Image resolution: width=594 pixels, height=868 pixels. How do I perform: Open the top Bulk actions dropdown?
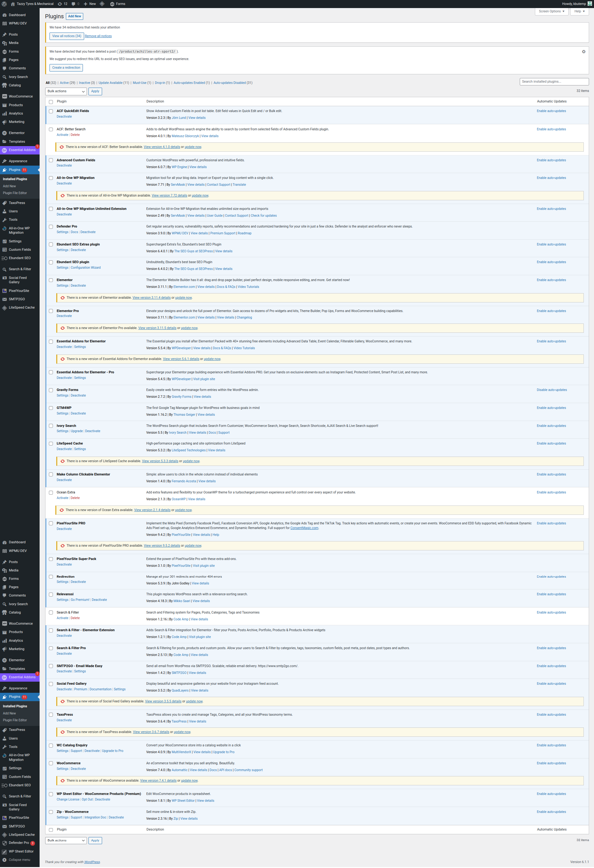66,91
